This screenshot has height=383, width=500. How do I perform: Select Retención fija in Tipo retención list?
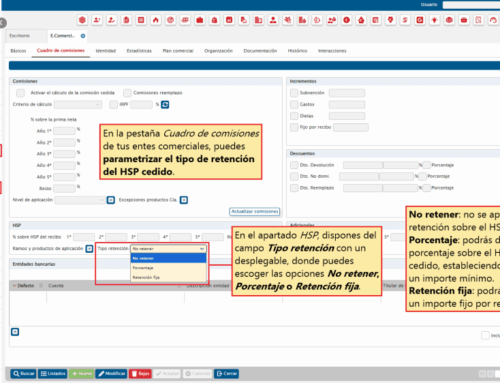(168, 277)
